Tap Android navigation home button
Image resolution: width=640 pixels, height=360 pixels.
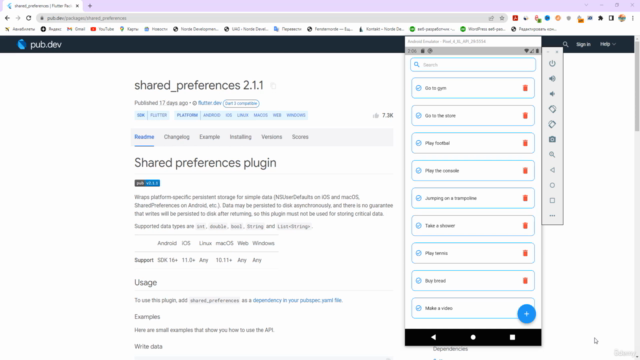473,337
